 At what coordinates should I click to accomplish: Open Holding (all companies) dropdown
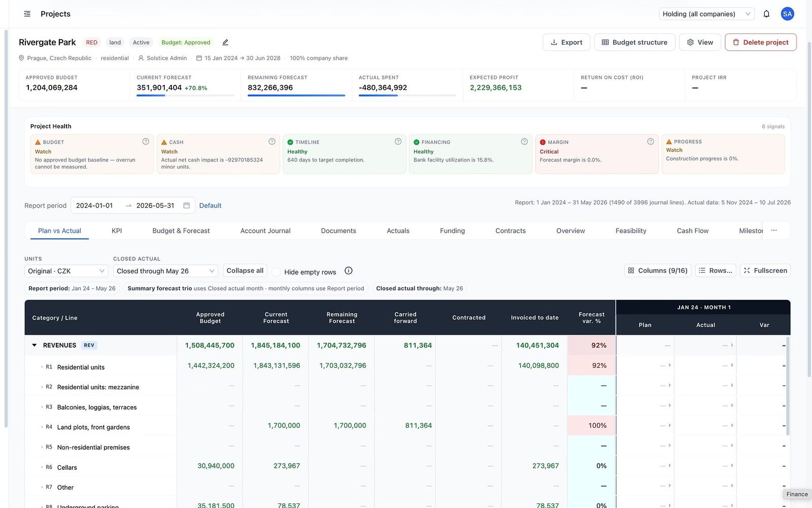[x=706, y=14]
